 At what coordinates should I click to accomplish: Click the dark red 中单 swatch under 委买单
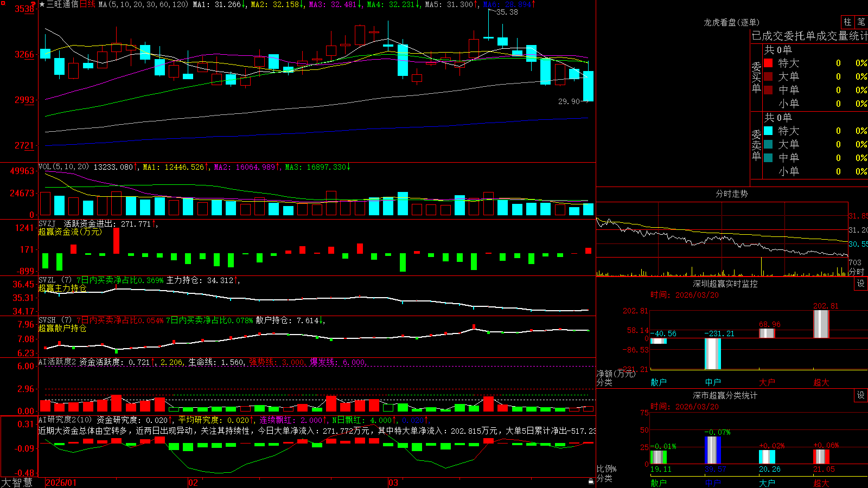coord(768,90)
